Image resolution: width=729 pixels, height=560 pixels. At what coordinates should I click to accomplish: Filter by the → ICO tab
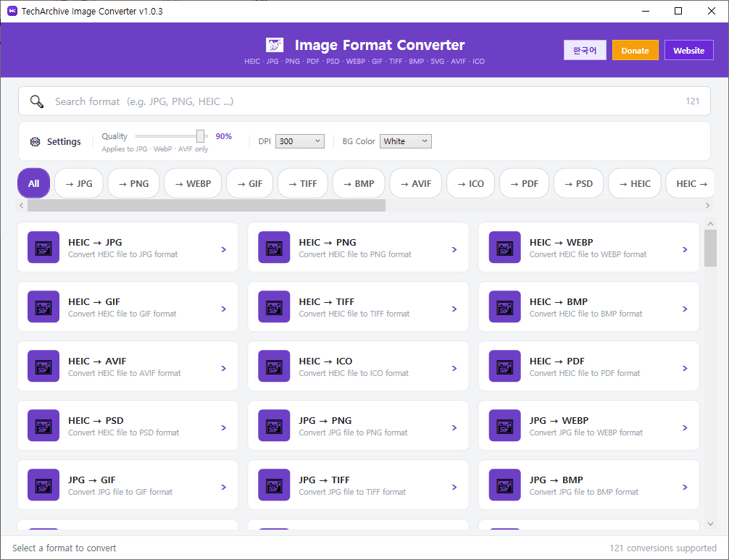point(470,183)
